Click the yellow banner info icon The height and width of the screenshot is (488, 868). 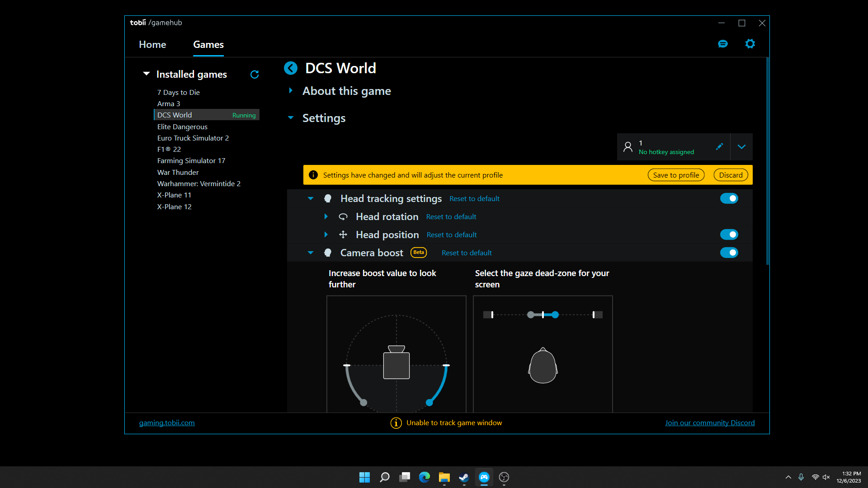pyautogui.click(x=313, y=175)
